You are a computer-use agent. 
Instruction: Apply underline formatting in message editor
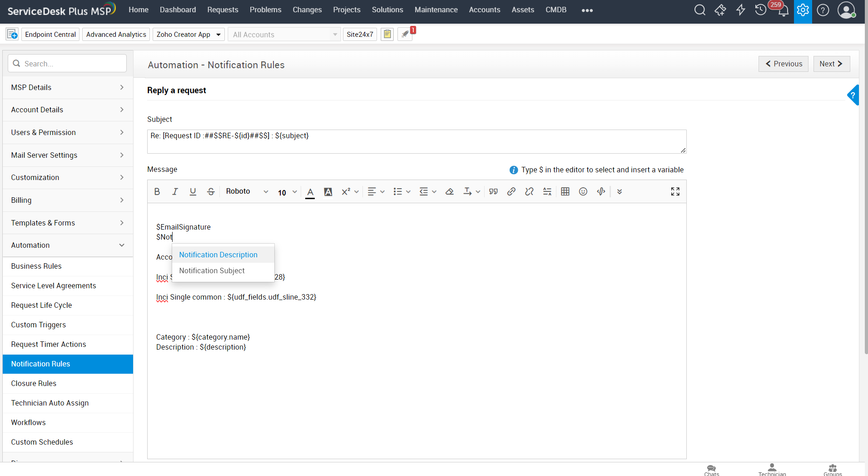(x=193, y=191)
